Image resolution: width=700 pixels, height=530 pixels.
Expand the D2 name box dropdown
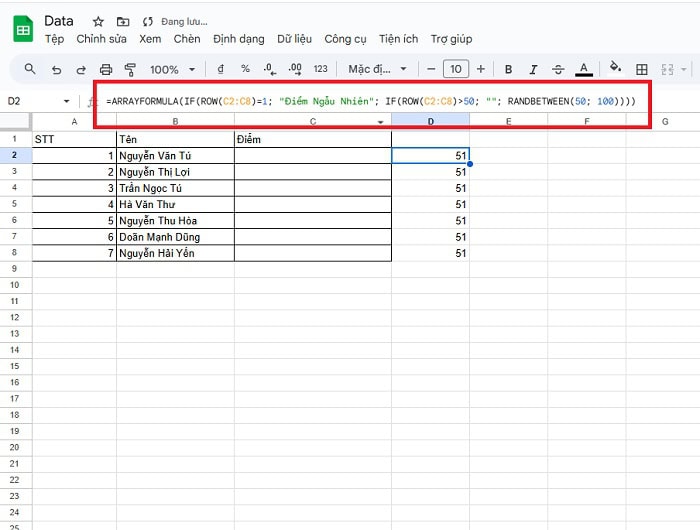66,101
